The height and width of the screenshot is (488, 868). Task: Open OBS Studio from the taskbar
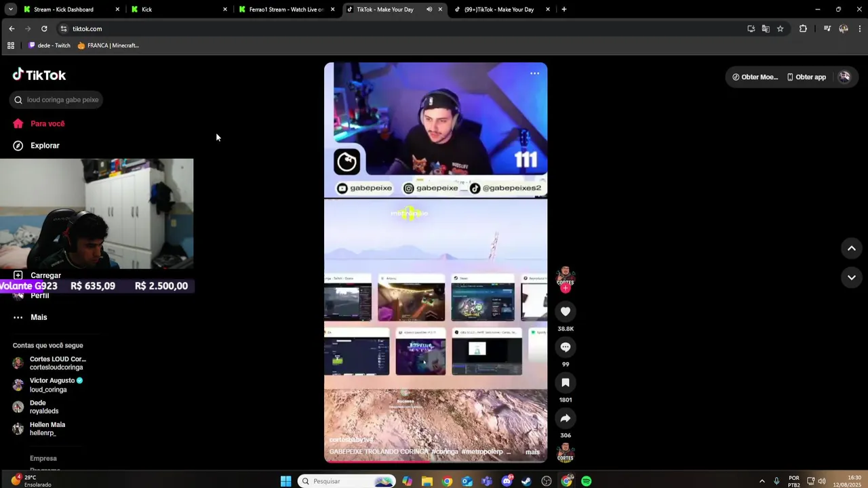pos(547,481)
